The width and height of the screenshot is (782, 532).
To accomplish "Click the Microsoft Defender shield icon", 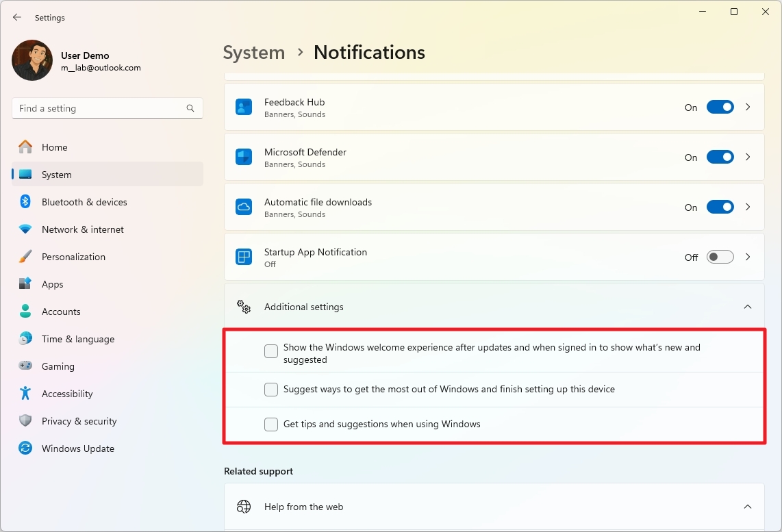I will [244, 157].
